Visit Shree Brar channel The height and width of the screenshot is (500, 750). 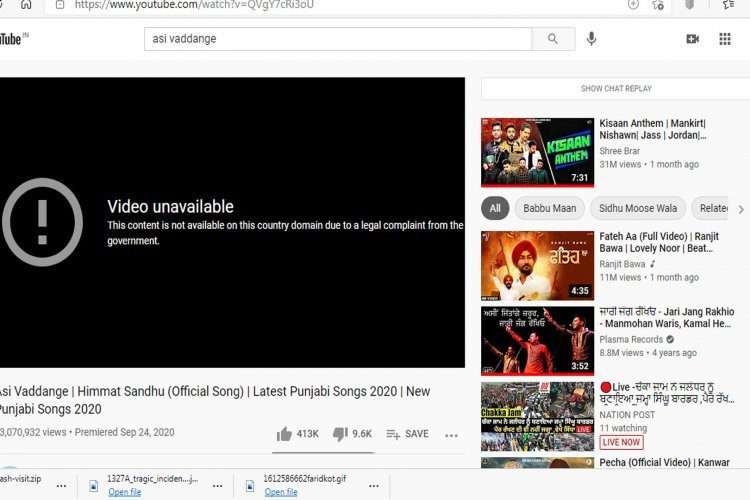click(x=619, y=151)
